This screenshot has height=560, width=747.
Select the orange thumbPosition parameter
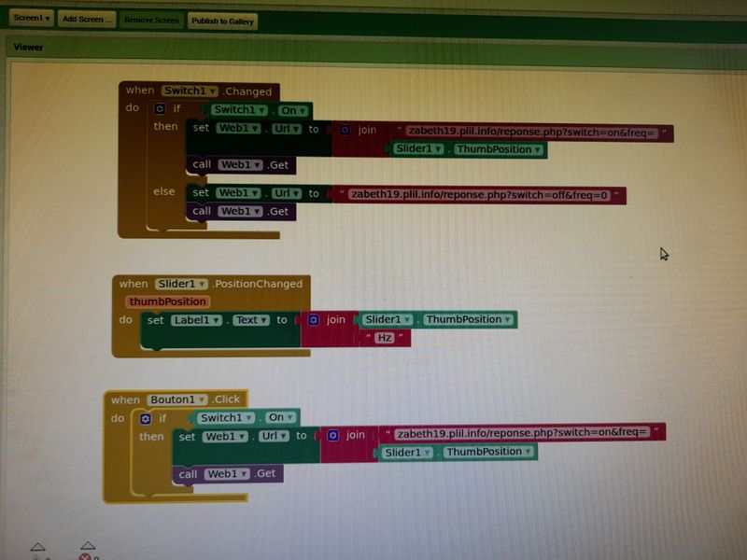[x=167, y=301]
